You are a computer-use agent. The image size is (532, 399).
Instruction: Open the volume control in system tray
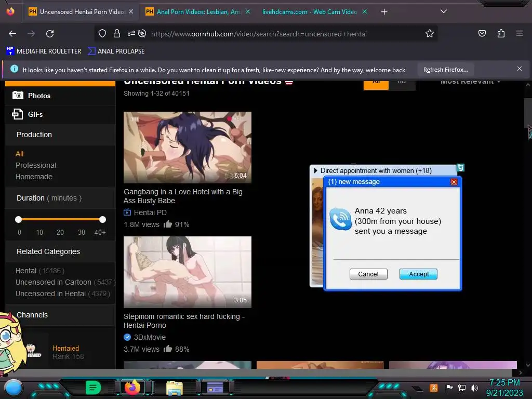coord(474,388)
